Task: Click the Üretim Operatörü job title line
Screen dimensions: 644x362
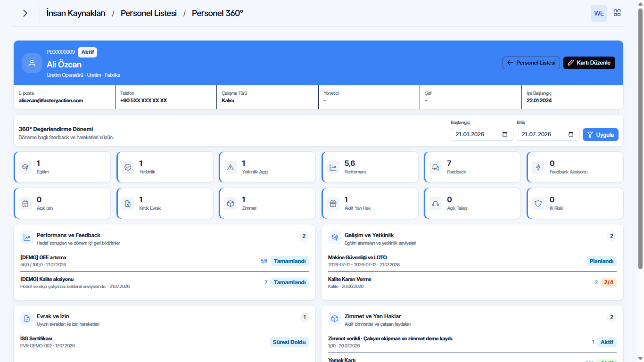Action: pyautogui.click(x=83, y=75)
